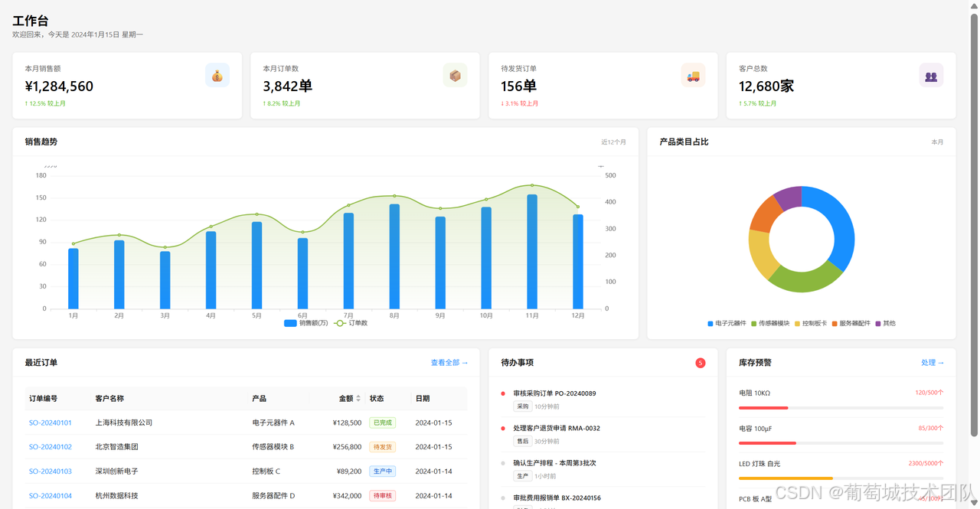The image size is (980, 509).
Task: Open todo 审批费用报销单 BX-20240156
Action: tap(557, 498)
